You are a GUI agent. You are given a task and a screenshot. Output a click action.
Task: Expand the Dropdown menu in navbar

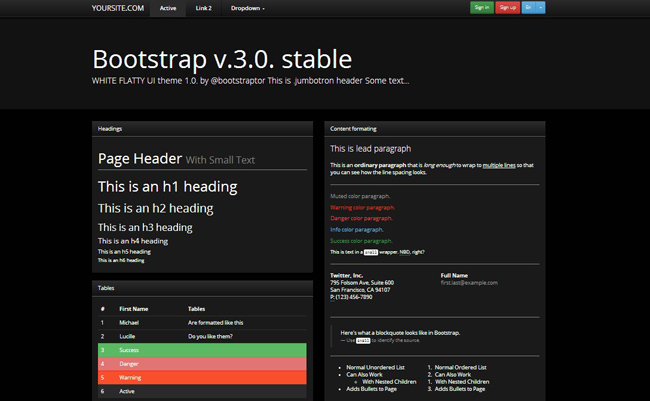[x=248, y=7]
